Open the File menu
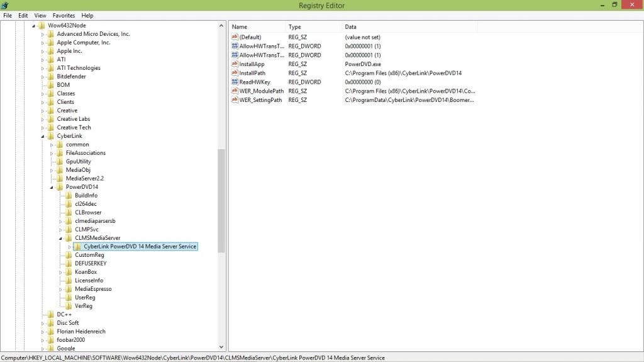This screenshot has width=644, height=362. click(x=8, y=16)
